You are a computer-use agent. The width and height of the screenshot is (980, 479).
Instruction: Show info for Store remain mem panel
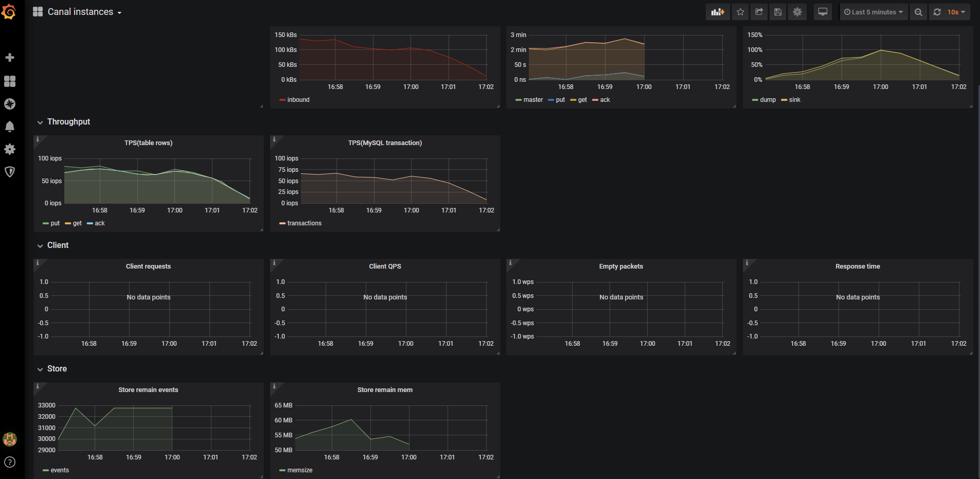pyautogui.click(x=274, y=386)
